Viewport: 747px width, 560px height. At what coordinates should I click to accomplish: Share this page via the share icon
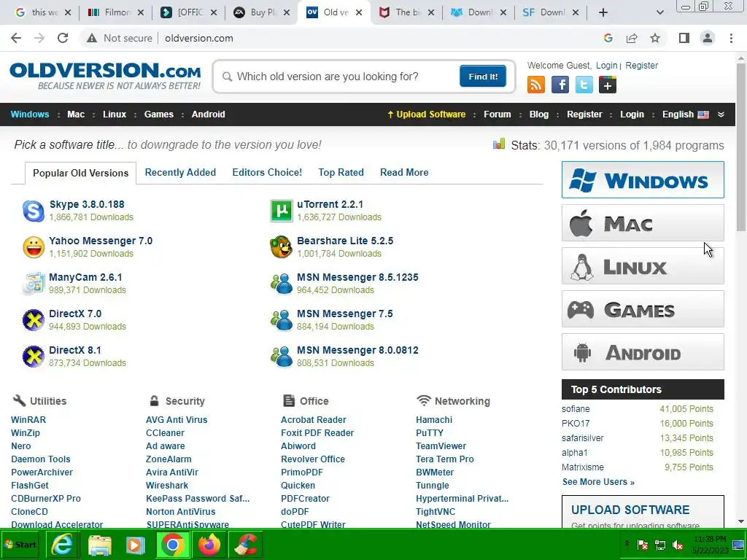(632, 38)
